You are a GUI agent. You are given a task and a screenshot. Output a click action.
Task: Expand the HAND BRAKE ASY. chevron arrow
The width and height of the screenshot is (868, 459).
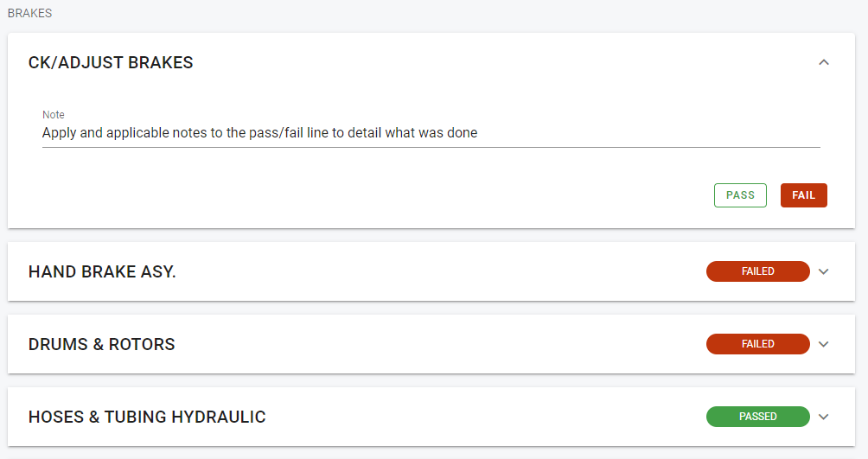824,271
